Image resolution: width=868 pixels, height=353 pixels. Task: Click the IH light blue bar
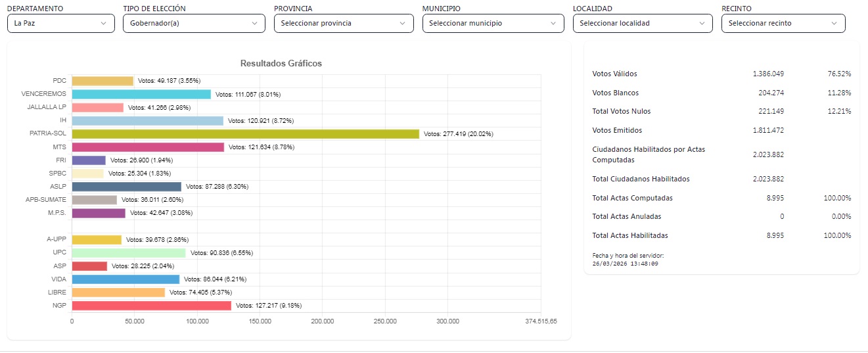(x=147, y=121)
